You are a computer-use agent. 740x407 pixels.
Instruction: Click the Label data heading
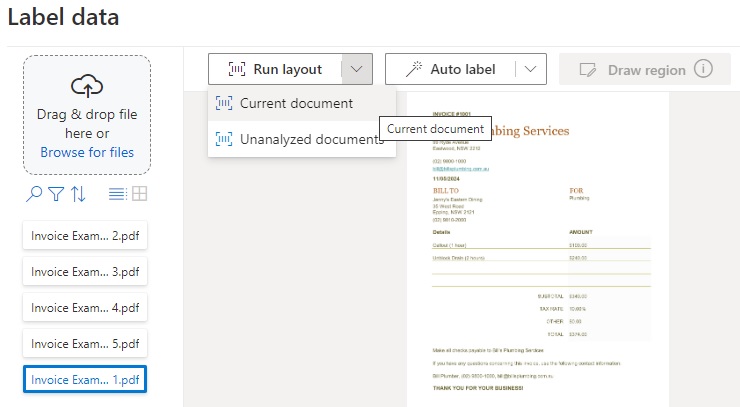click(63, 17)
